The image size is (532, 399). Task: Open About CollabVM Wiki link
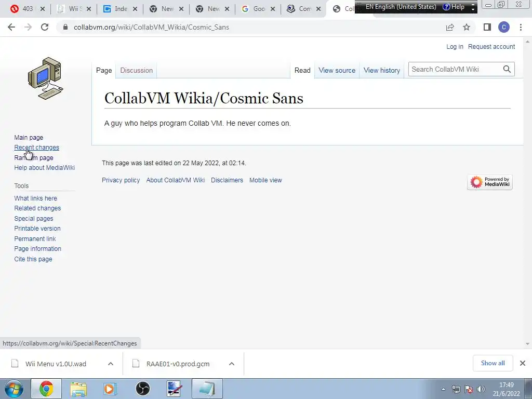click(176, 180)
